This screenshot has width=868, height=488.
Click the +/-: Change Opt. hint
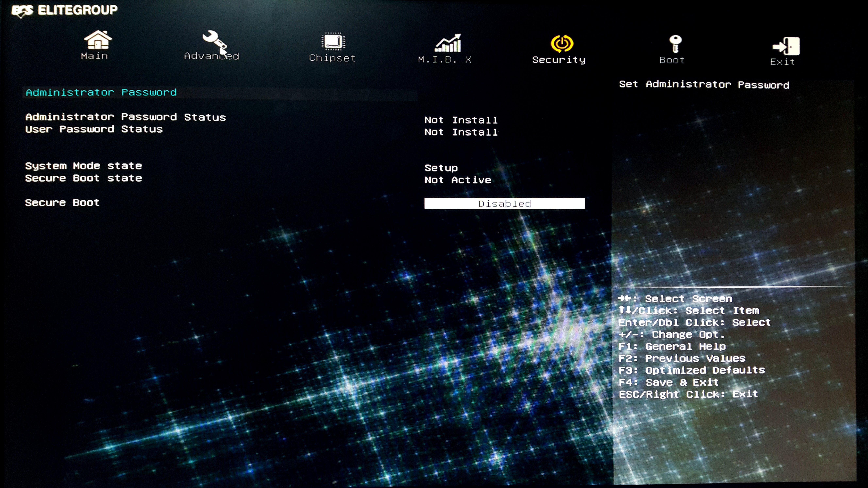click(672, 334)
